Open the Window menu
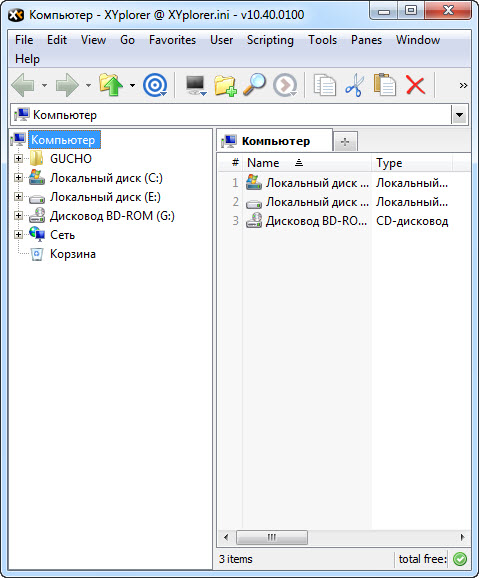Screen dimensions: 479x578 tap(418, 40)
